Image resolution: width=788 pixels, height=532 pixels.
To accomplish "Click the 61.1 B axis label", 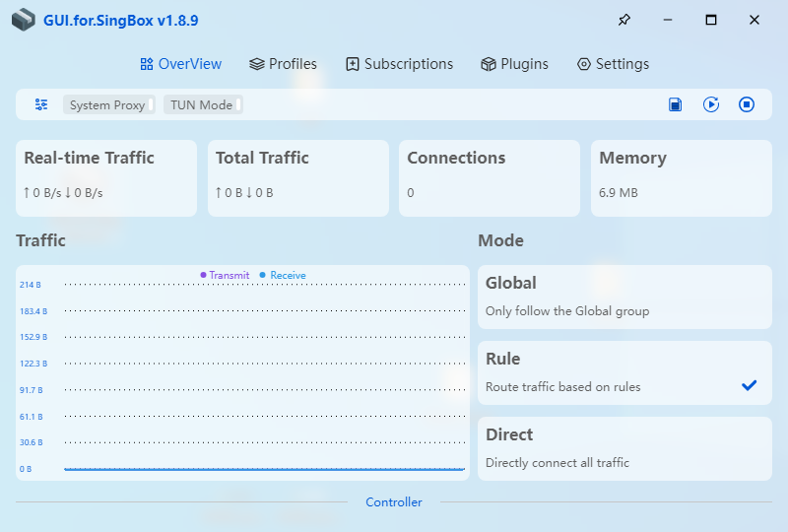I will click(32, 417).
